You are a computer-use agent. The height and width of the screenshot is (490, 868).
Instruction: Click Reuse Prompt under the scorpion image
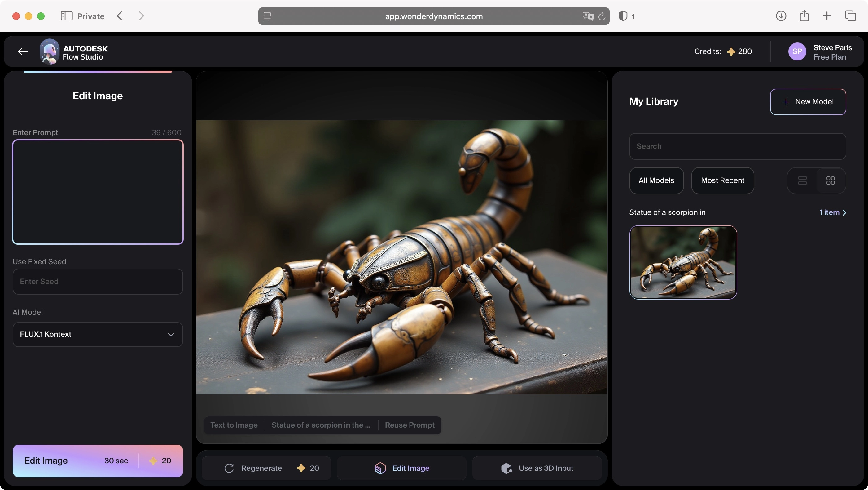(x=410, y=425)
